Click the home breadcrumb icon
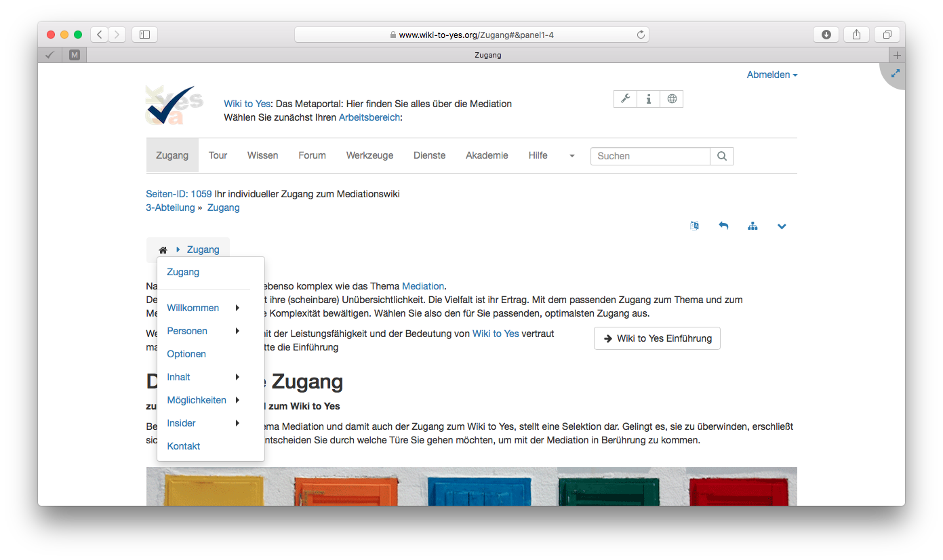The image size is (943, 560). pyautogui.click(x=163, y=250)
